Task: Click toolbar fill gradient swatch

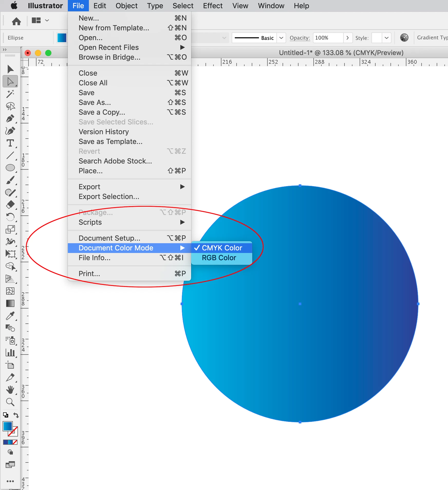Action: tap(8, 426)
